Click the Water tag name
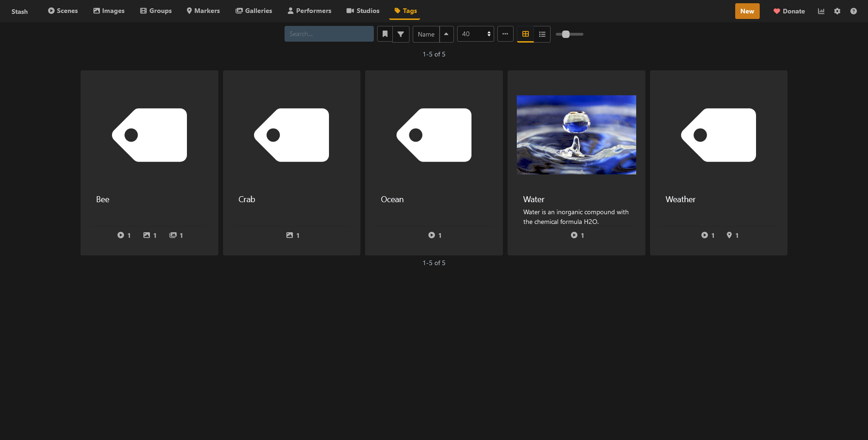The image size is (868, 440). coord(534,199)
